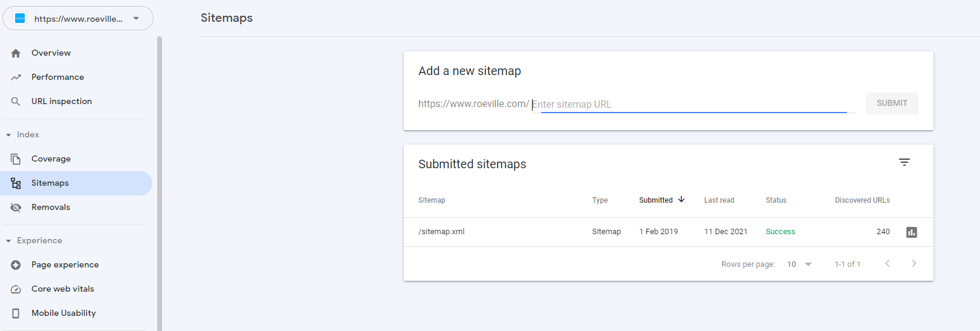Focus the Enter sitemap URL field

[x=693, y=105]
